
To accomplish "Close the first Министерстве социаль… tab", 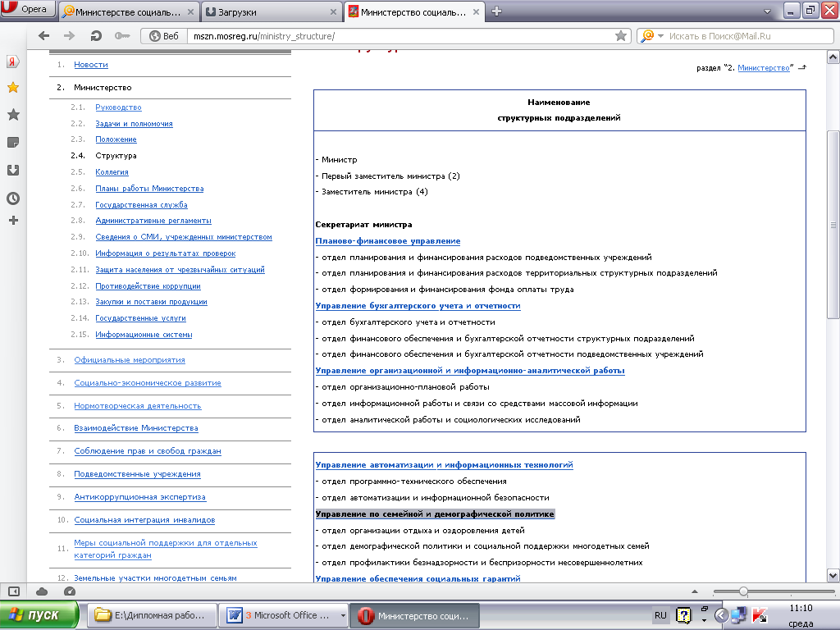I will tap(190, 11).
